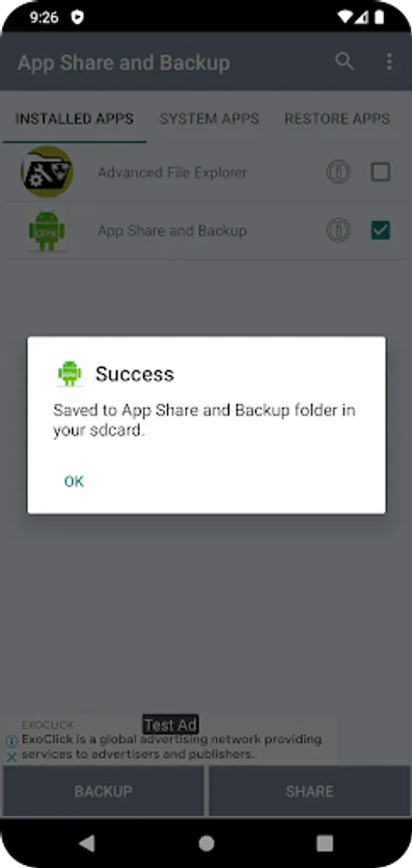Image resolution: width=412 pixels, height=868 pixels.
Task: Open search with the magnifier icon
Action: click(343, 62)
